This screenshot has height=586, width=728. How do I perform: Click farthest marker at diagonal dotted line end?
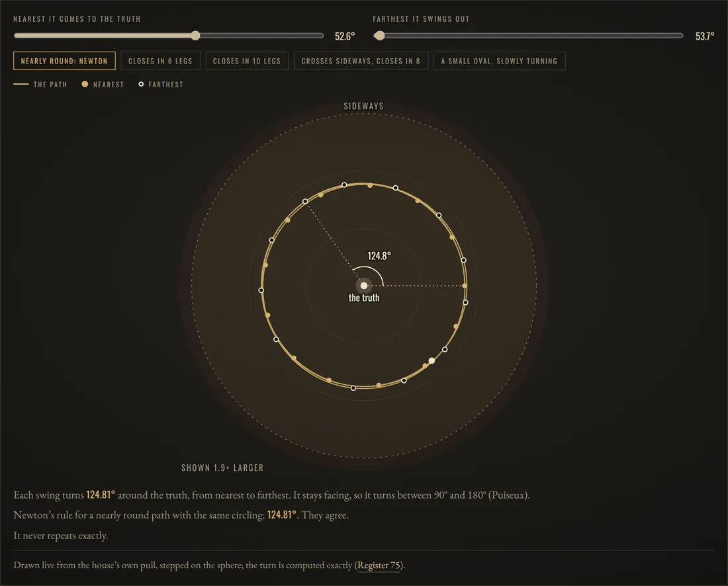point(305,201)
